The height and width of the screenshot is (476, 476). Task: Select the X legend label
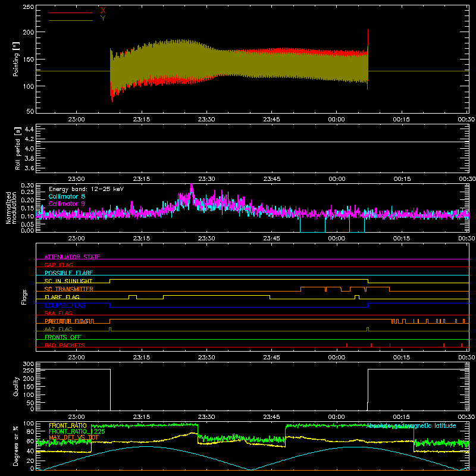click(103, 11)
